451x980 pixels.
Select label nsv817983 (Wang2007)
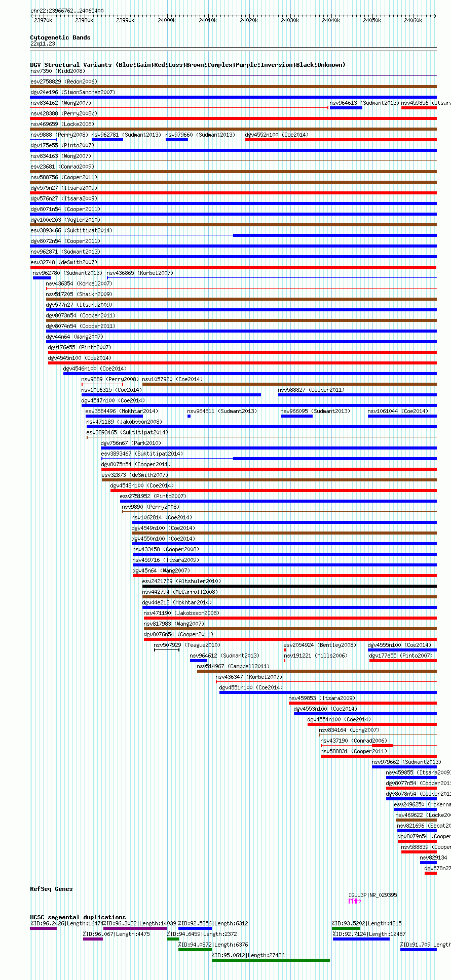[x=174, y=624]
